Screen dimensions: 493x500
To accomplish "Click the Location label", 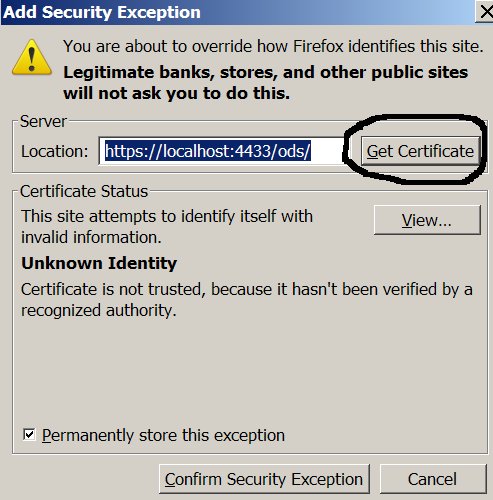I will pos(55,151).
